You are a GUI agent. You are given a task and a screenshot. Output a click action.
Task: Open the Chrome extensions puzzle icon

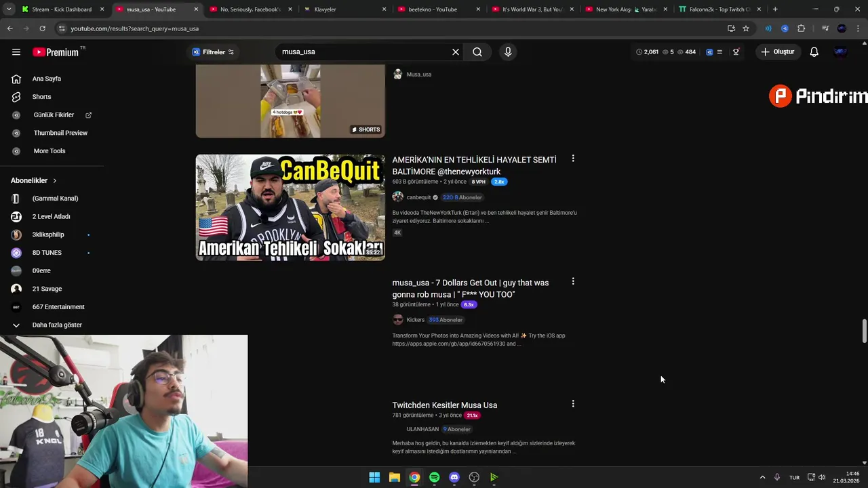pos(801,28)
